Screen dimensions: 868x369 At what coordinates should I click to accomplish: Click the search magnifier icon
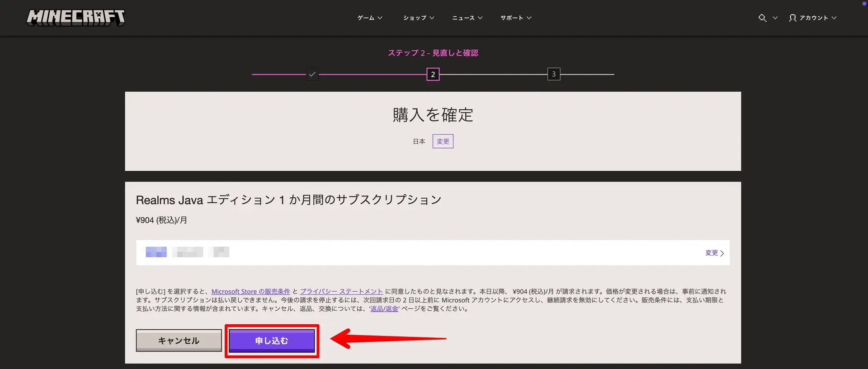click(762, 18)
